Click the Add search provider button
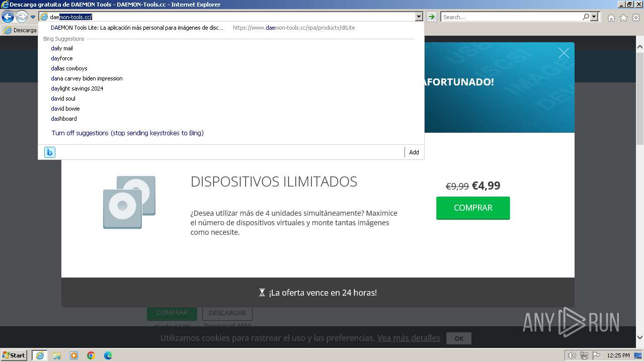The height and width of the screenshot is (362, 644). point(414,152)
